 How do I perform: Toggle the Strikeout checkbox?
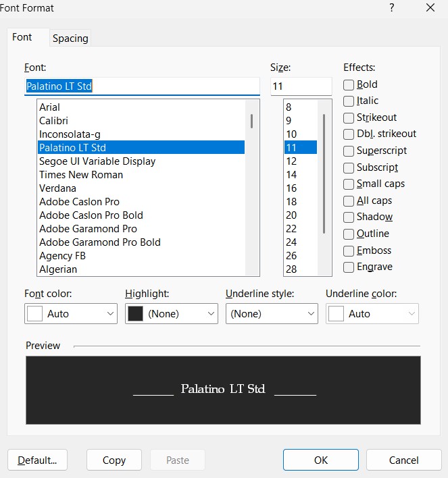click(349, 118)
